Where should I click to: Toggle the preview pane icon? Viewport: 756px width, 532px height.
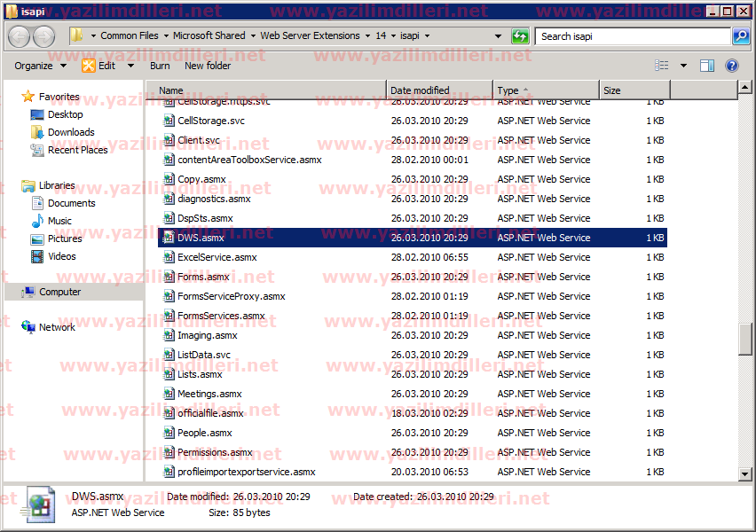pyautogui.click(x=707, y=66)
